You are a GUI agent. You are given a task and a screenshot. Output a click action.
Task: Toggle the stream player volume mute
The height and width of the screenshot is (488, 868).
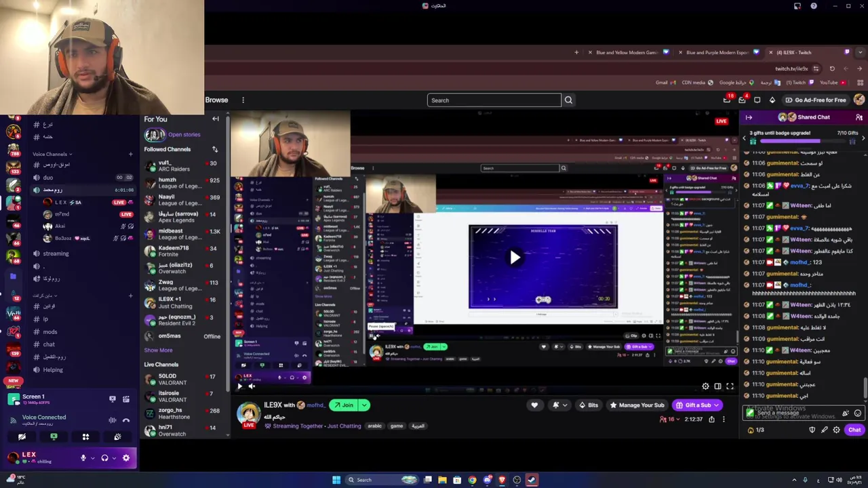[x=252, y=386]
